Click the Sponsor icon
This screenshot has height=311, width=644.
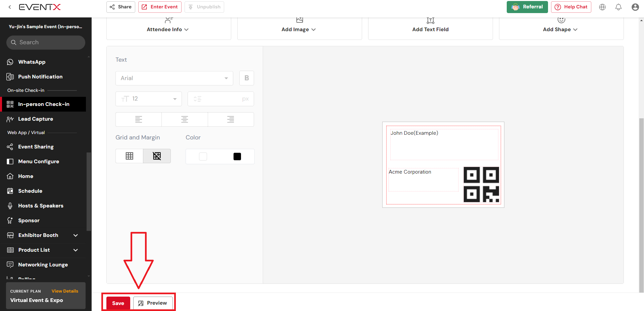click(10, 221)
